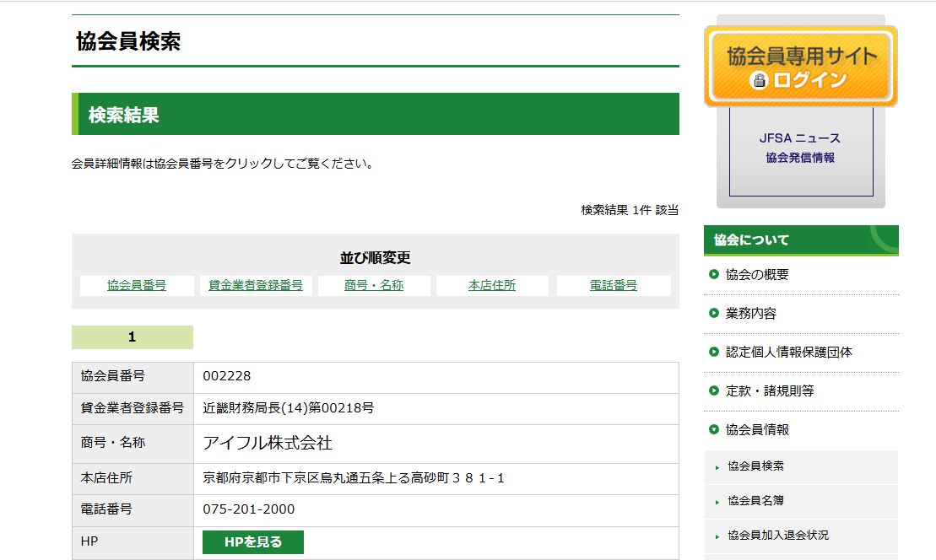This screenshot has width=936, height=560.
Task: Sort results by 協会員番号
Action: [x=137, y=286]
